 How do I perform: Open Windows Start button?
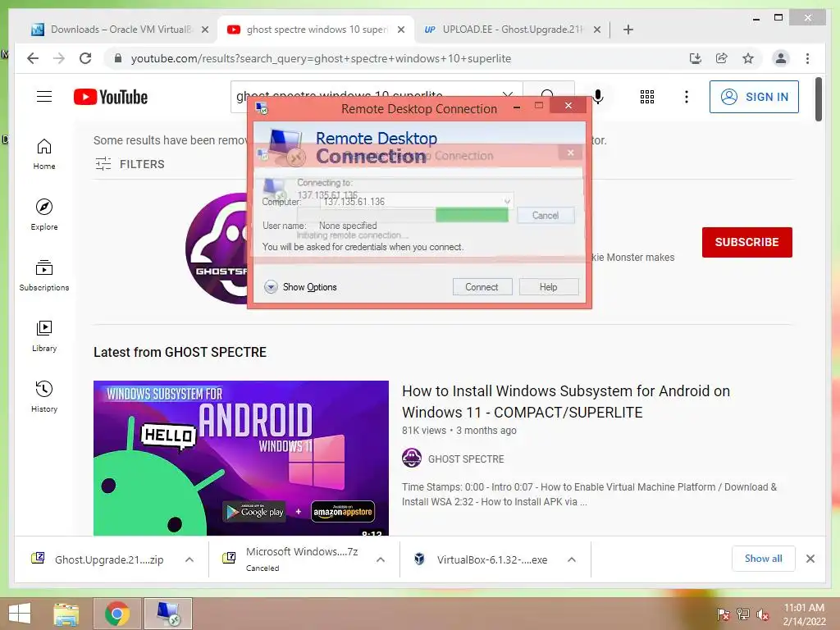(20, 614)
